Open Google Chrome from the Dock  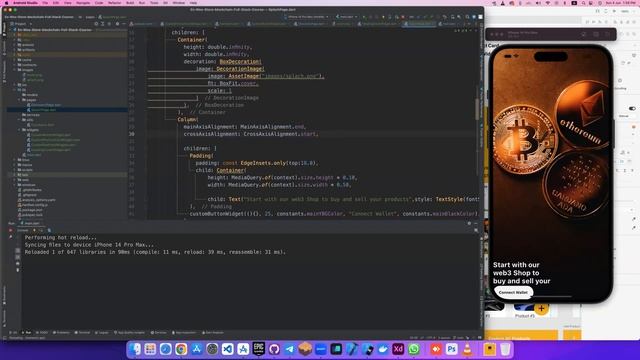(181, 349)
